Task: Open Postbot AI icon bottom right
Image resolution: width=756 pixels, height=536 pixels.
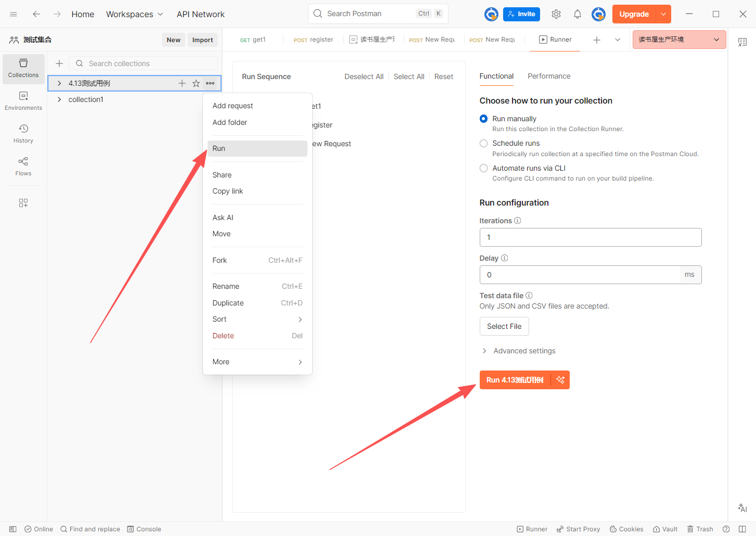Action: point(742,508)
